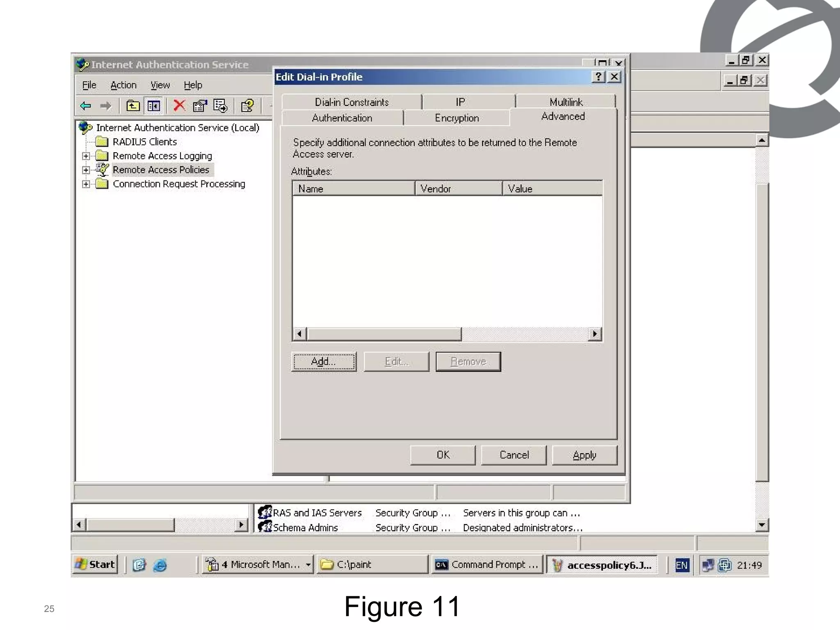Open the Action menu
This screenshot has width=840, height=630.
123,85
